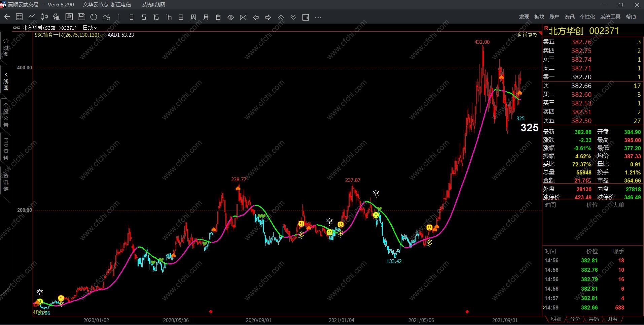Screen dimensions: 644x325
Task: Open the F10资料 side tab
Action: click(6, 149)
